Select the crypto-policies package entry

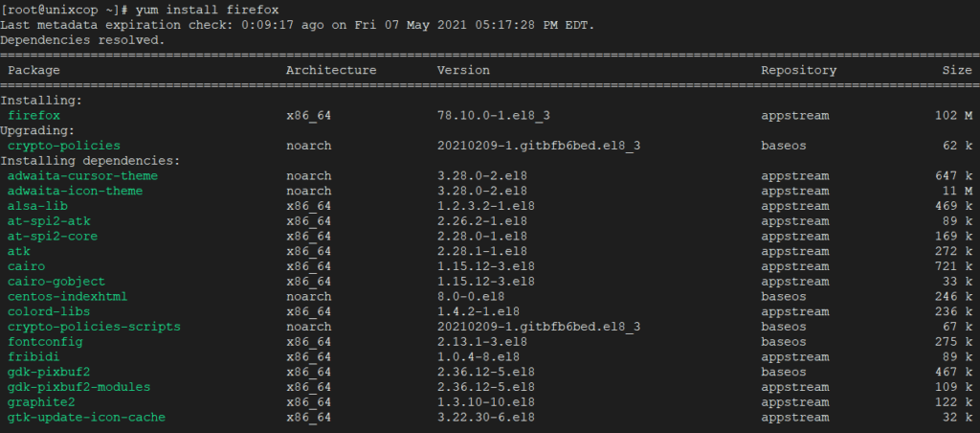[64, 146]
